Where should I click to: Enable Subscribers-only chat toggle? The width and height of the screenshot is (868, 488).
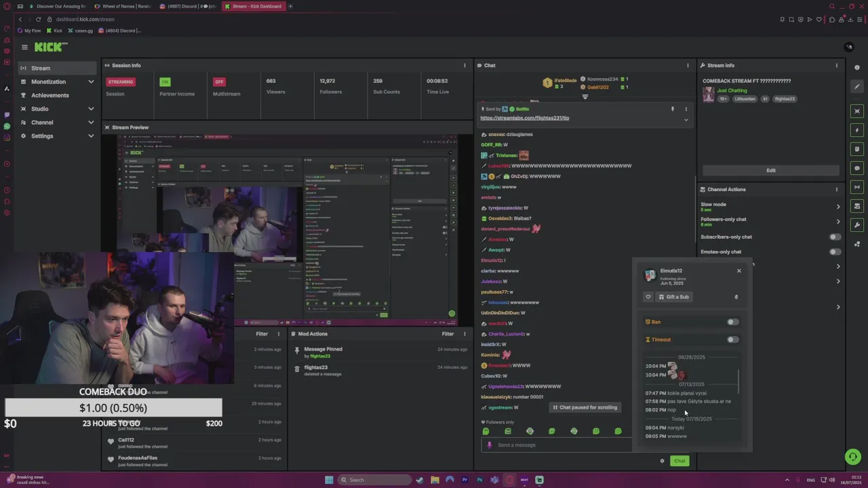(835, 237)
